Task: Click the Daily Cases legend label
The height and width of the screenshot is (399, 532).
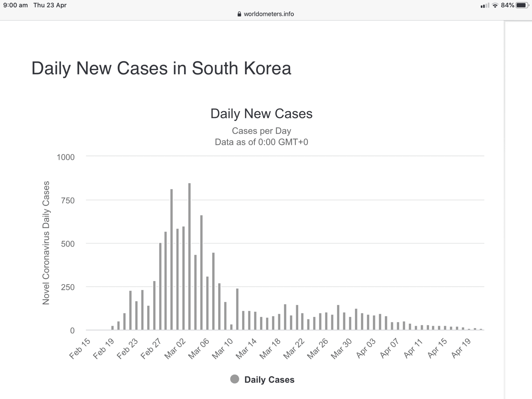Action: pyautogui.click(x=269, y=380)
